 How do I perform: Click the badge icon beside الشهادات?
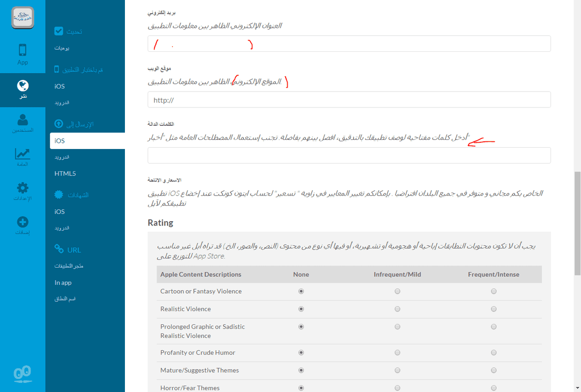point(59,195)
